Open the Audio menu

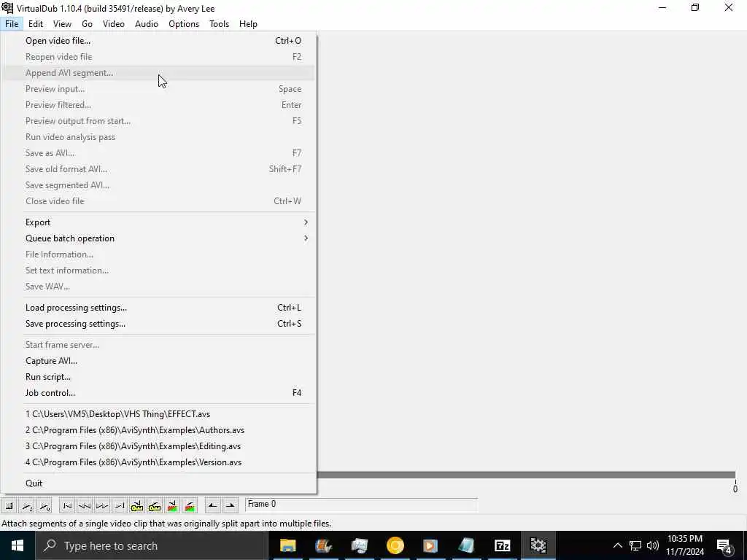click(x=147, y=24)
